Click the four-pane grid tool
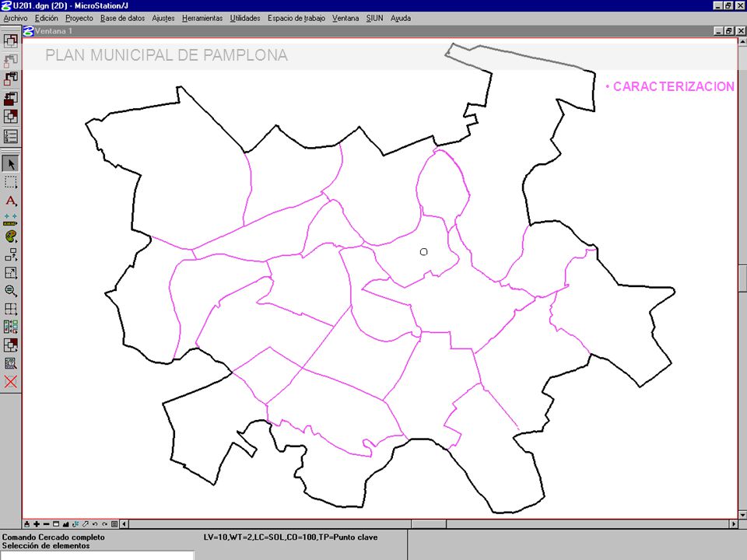747x560 pixels. [x=10, y=309]
